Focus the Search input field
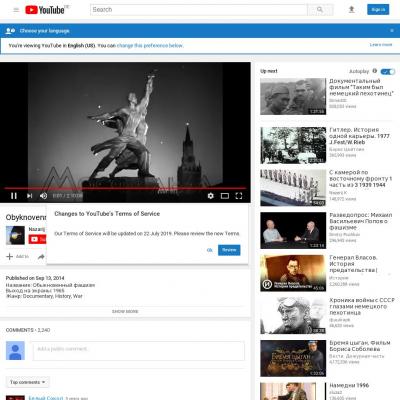The width and height of the screenshot is (400, 400). [x=199, y=10]
